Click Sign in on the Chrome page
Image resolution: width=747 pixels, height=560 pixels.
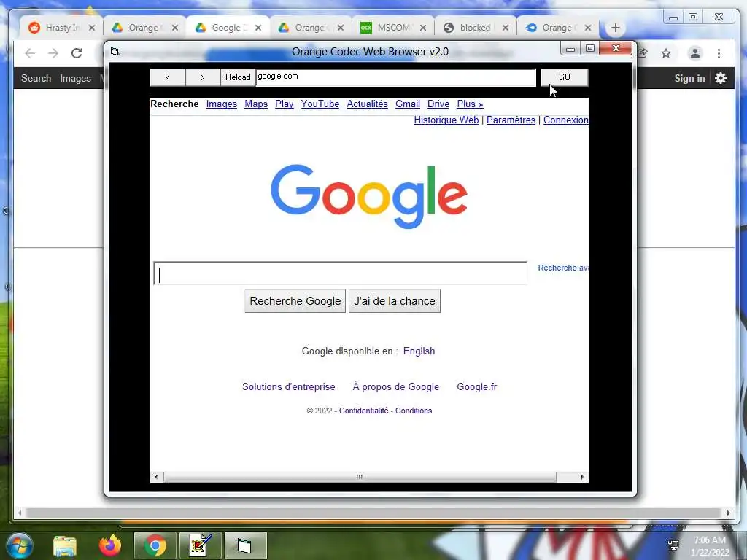pyautogui.click(x=689, y=78)
